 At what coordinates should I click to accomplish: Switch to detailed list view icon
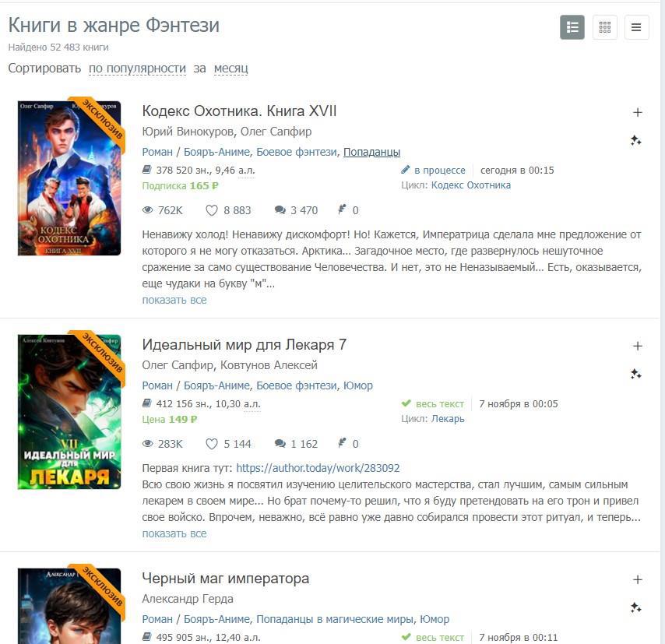(572, 27)
